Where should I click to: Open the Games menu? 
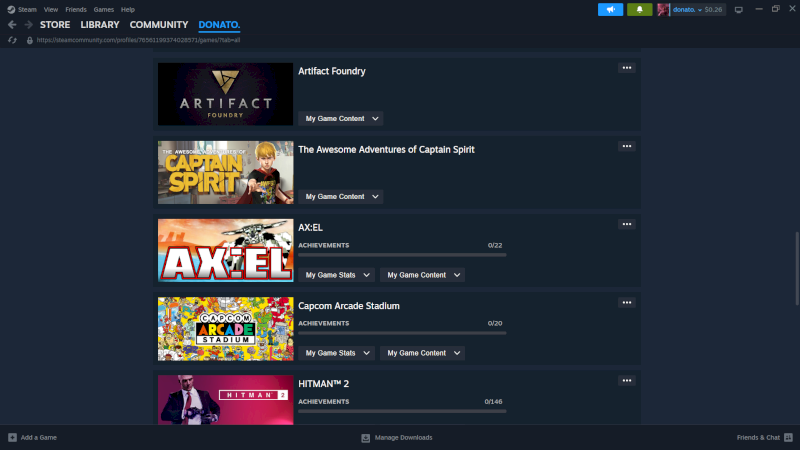coord(104,10)
